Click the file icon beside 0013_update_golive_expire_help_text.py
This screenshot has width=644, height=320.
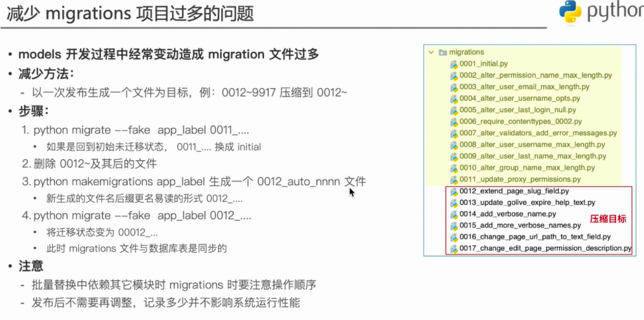(x=454, y=203)
